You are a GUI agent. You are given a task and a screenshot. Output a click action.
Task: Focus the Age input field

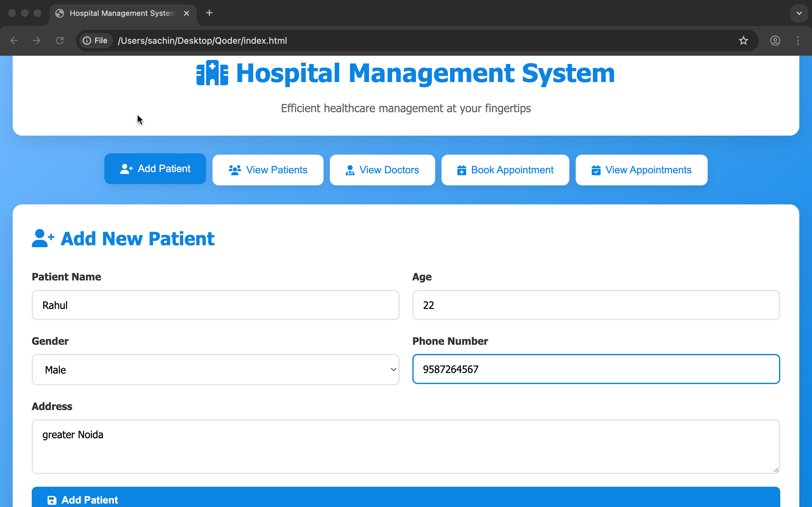[x=596, y=305]
